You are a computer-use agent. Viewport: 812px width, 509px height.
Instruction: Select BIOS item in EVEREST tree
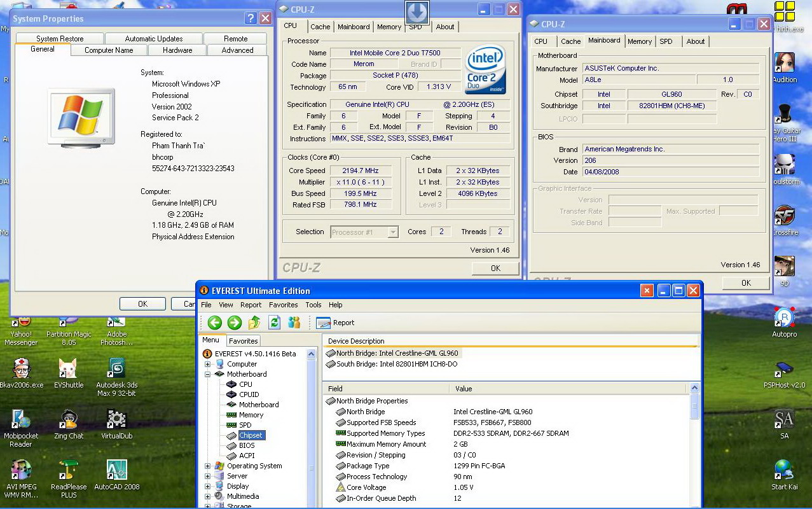click(247, 445)
